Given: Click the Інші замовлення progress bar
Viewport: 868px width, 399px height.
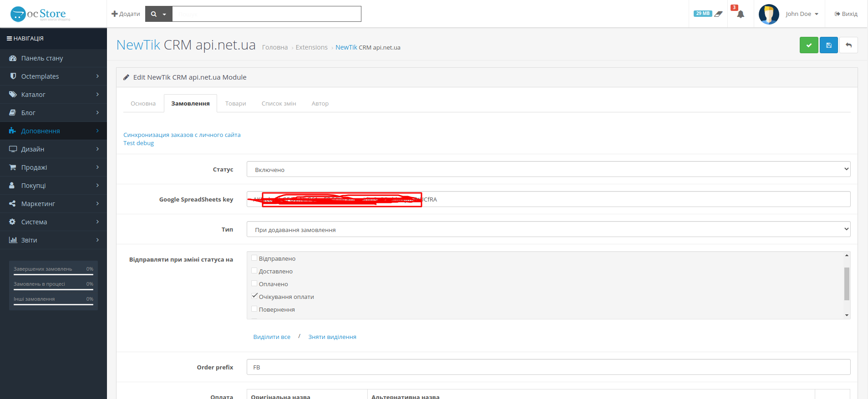Looking at the screenshot, I should pos(53,304).
